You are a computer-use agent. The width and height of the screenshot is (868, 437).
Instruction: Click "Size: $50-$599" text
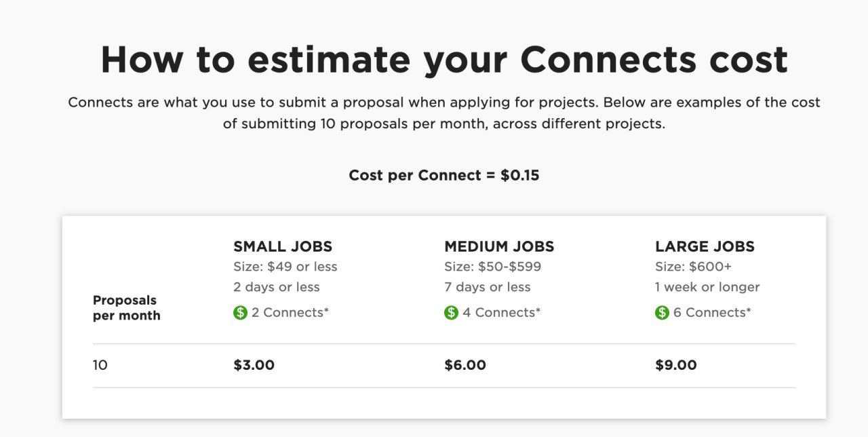(x=493, y=267)
